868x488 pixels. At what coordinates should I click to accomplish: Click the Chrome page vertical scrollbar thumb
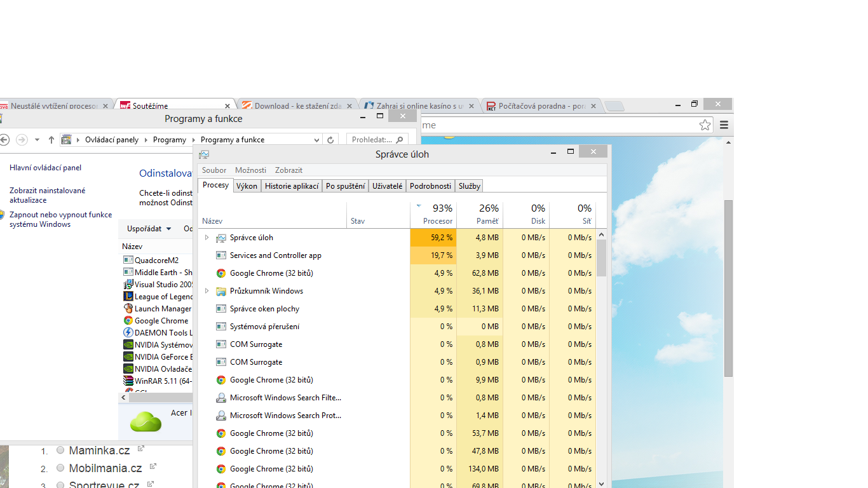(x=728, y=288)
